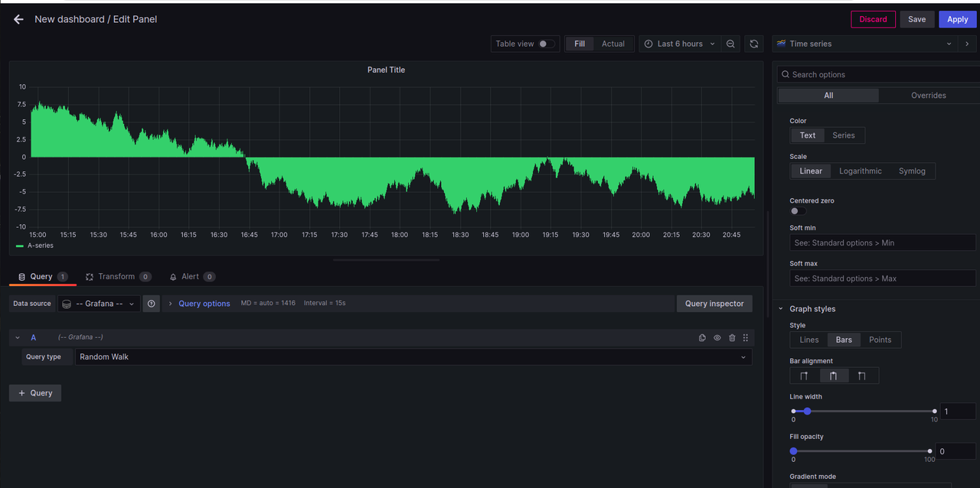Viewport: 980px width, 488px height.
Task: Refresh the dashboard with the circular arrows icon
Action: click(754, 44)
